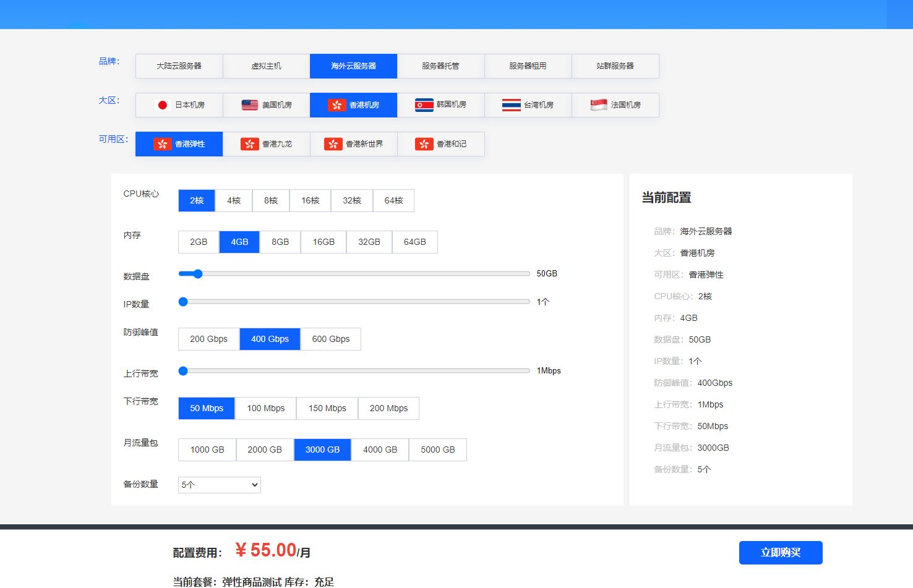The width and height of the screenshot is (913, 588).
Task: Select 50 Mbps downlink bandwidth
Action: click(207, 409)
